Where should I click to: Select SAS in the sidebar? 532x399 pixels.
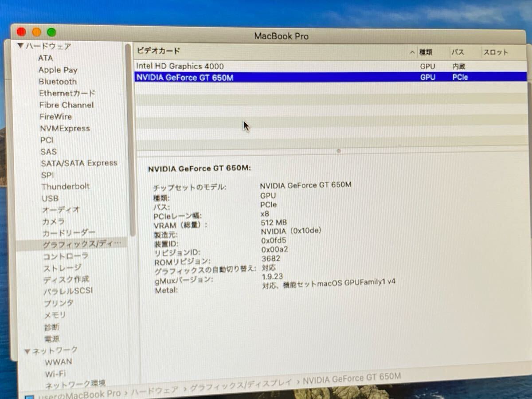pyautogui.click(x=49, y=152)
